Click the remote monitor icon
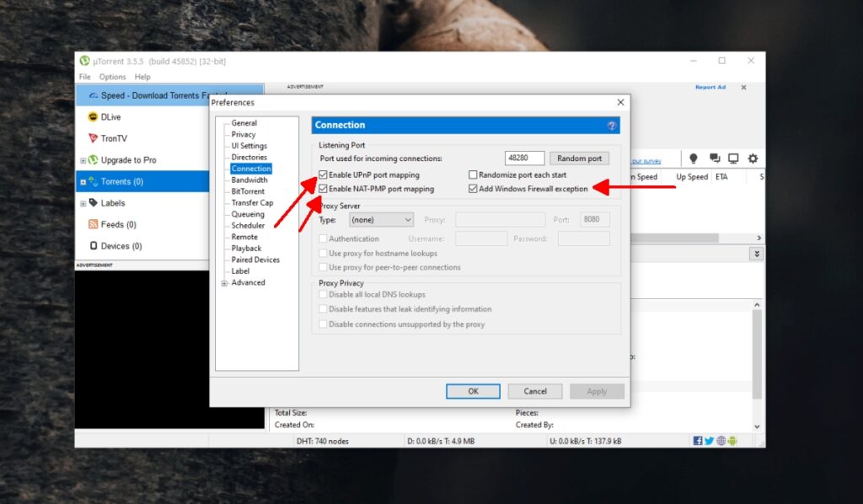The image size is (863, 504). (733, 158)
